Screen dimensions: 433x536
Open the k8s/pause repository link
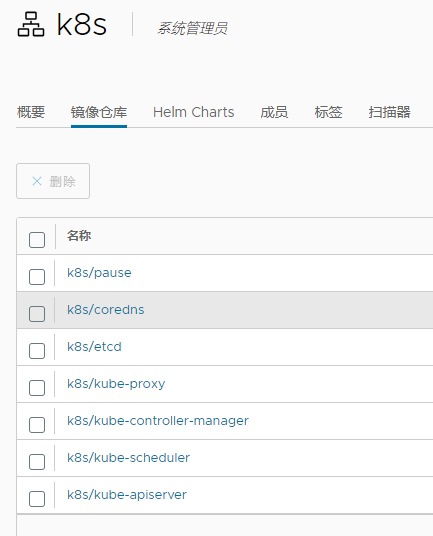(x=99, y=273)
